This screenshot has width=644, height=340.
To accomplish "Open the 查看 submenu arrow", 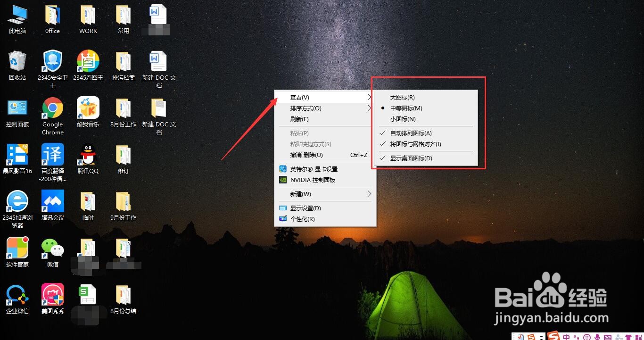I will [369, 97].
